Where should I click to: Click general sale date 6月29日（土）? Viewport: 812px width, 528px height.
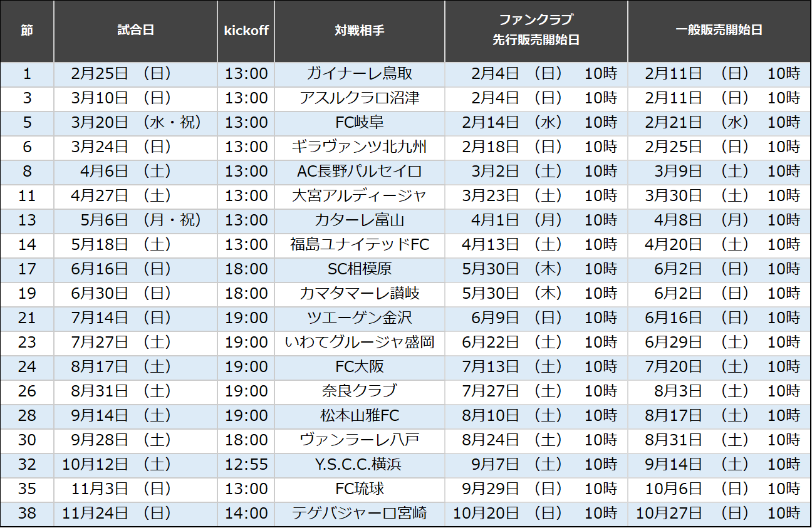[697, 343]
